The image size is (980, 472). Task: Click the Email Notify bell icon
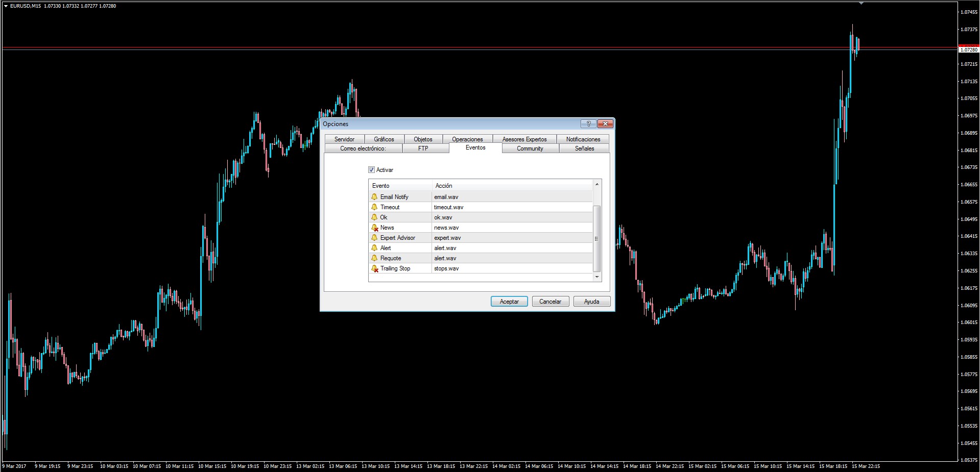pyautogui.click(x=374, y=197)
